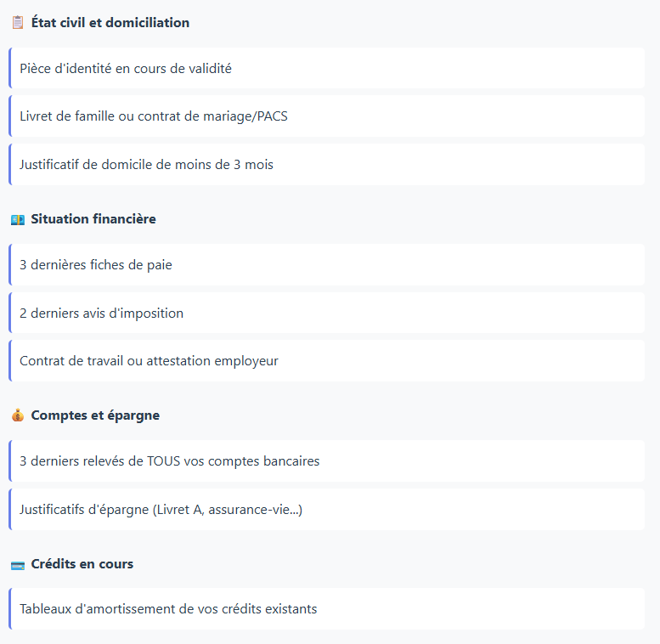Pick Tableaux d'amortissement de vos crédits existants

[x=168, y=609]
